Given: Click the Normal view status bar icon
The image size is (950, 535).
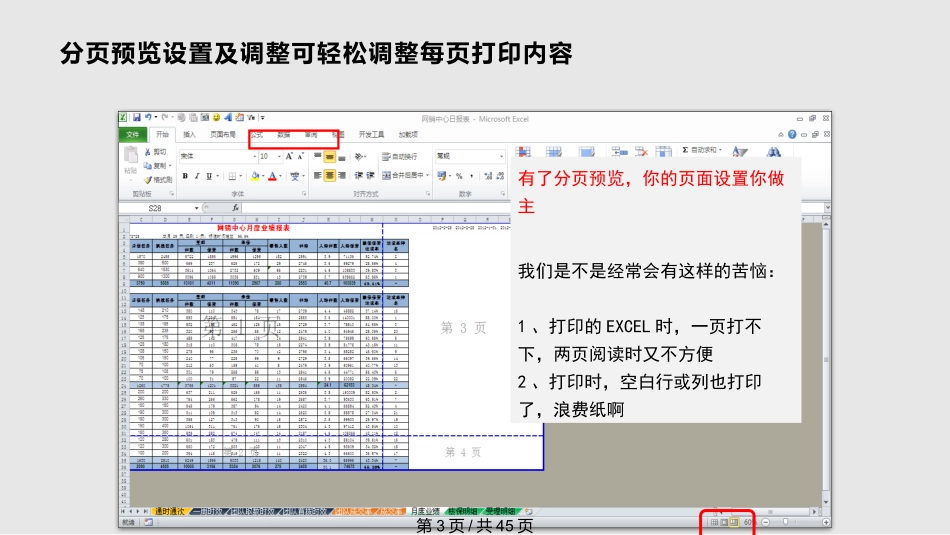Looking at the screenshot, I should 714,522.
